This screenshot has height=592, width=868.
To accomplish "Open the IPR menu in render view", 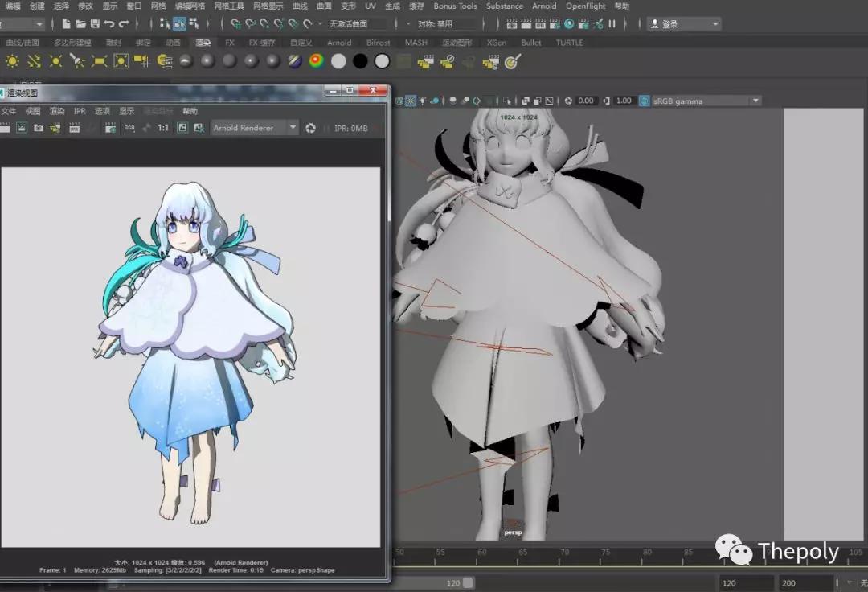I will coord(80,111).
